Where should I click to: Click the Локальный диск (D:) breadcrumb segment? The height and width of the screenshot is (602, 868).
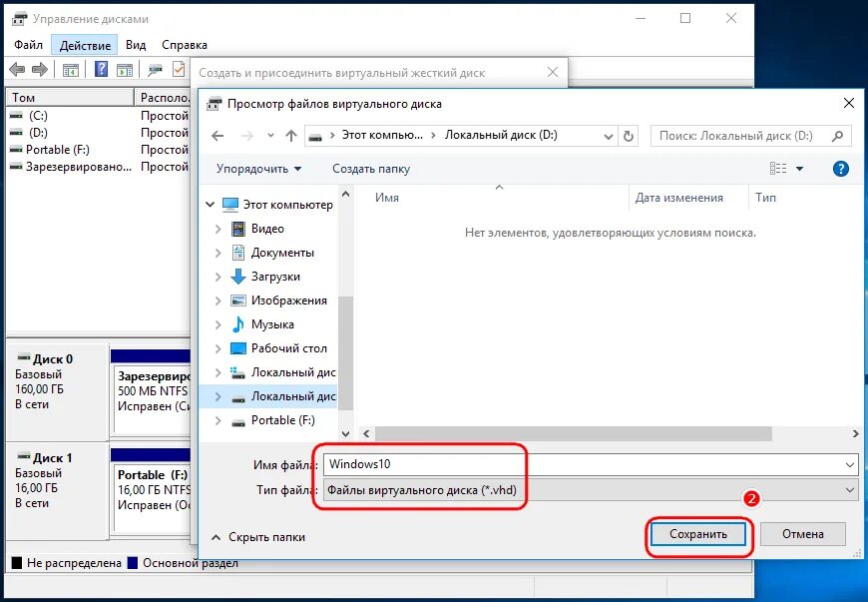pyautogui.click(x=501, y=135)
